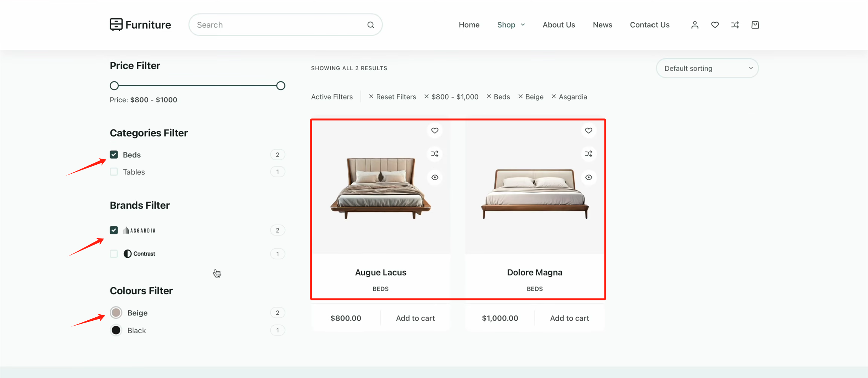
Task: Open the wishlist heart in header
Action: click(x=715, y=25)
